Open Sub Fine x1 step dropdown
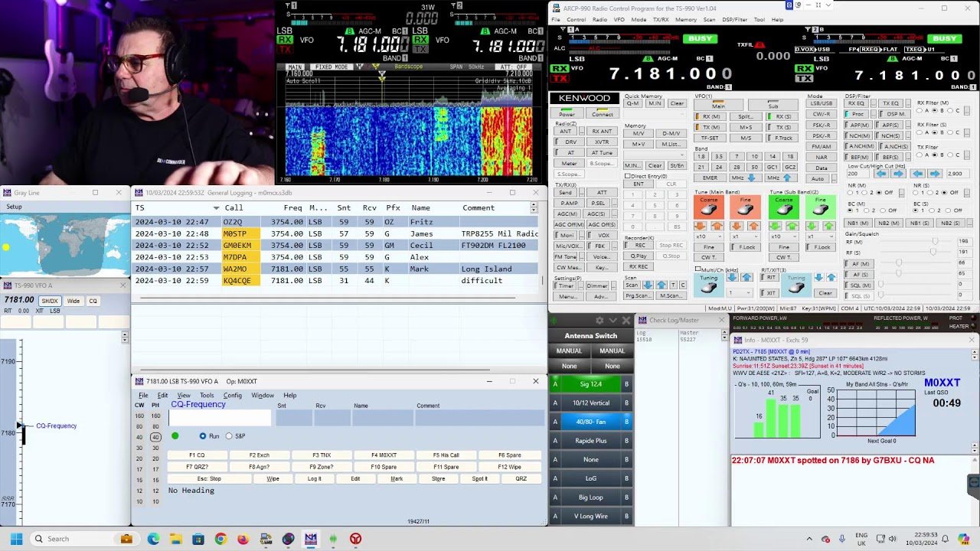This screenshot has height=551, width=980. tap(821, 236)
